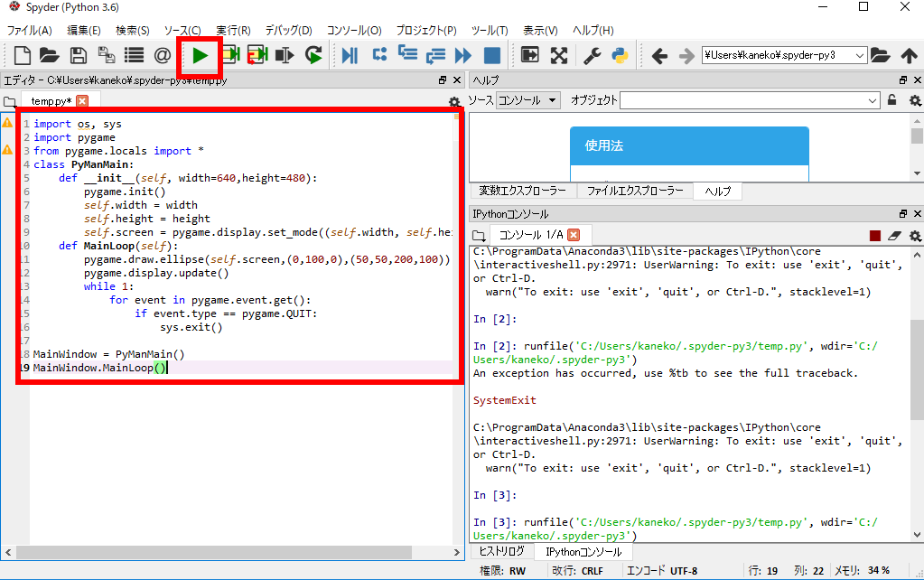Toggle fullscreen mode icon
This screenshot has width=924, height=580.
pyautogui.click(x=558, y=55)
